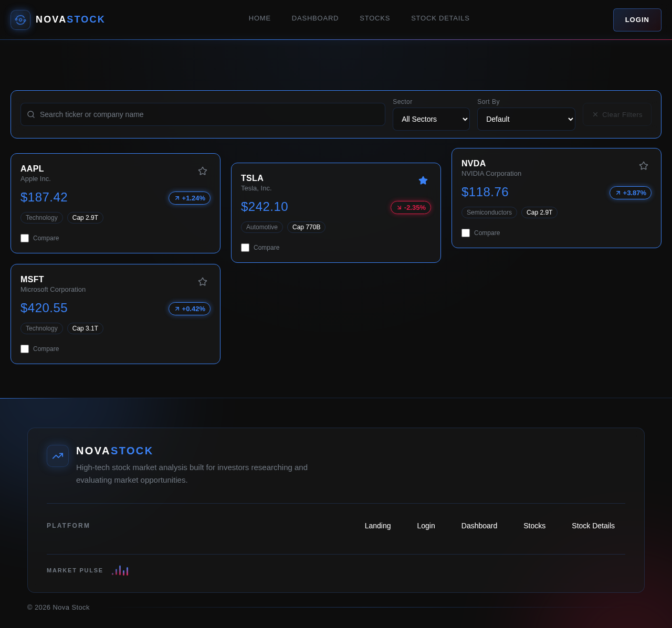Image resolution: width=672 pixels, height=628 pixels.
Task: Click the NVIDIA Corporation company name
Action: [491, 174]
